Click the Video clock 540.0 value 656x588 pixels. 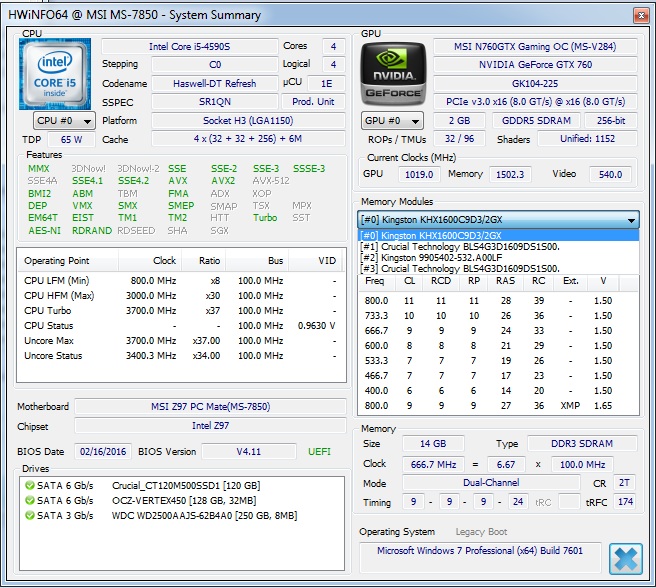(x=610, y=174)
